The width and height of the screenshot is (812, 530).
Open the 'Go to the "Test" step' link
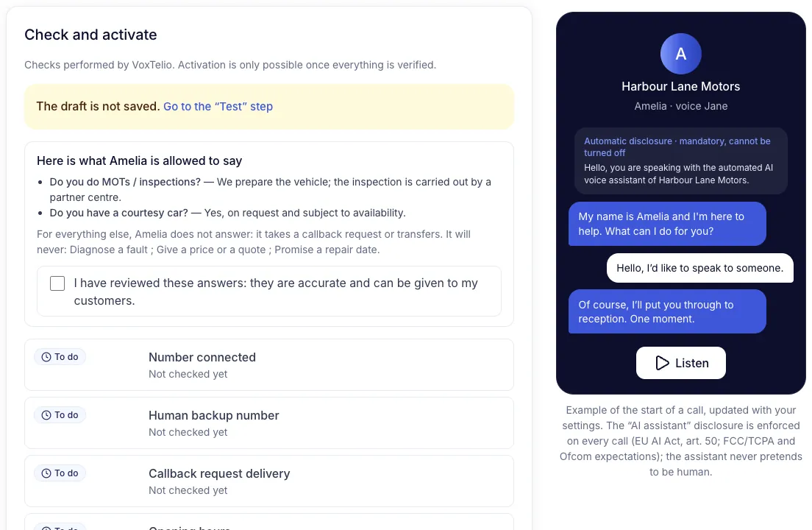(218, 106)
